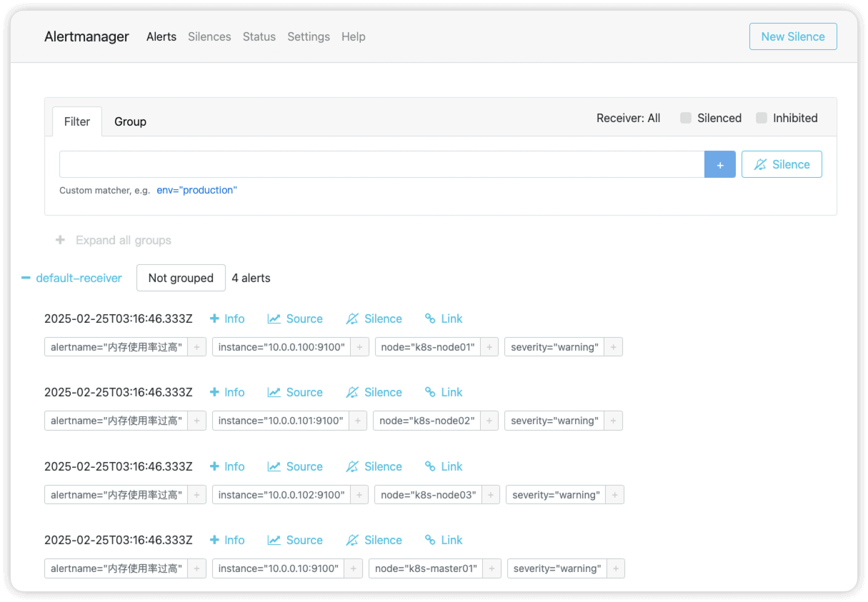Click plus beside severity in k8s-node01 row
The image size is (868, 602).
pos(614,347)
